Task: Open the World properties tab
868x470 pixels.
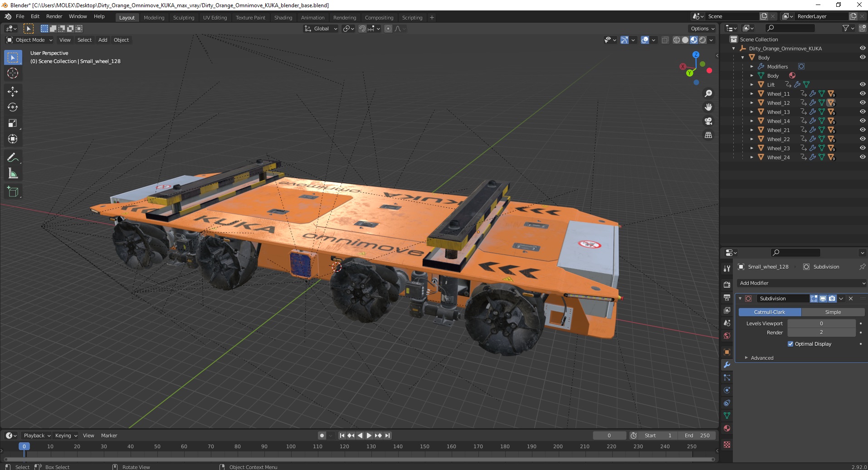Action: [727, 336]
